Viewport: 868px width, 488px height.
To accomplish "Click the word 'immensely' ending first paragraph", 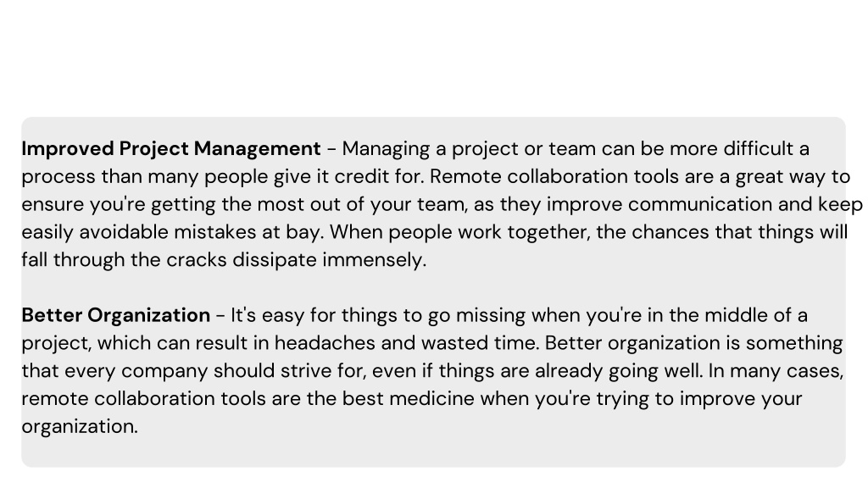I will click(374, 260).
